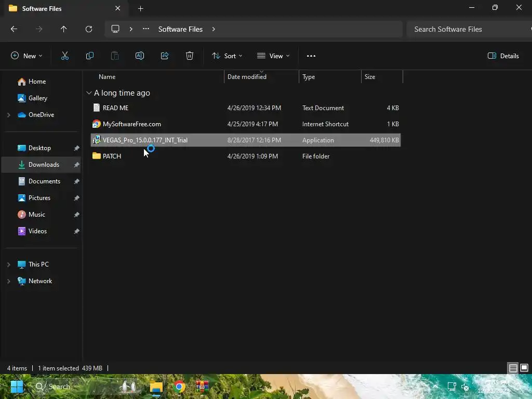Open WinRAR from the taskbar

[202, 387]
